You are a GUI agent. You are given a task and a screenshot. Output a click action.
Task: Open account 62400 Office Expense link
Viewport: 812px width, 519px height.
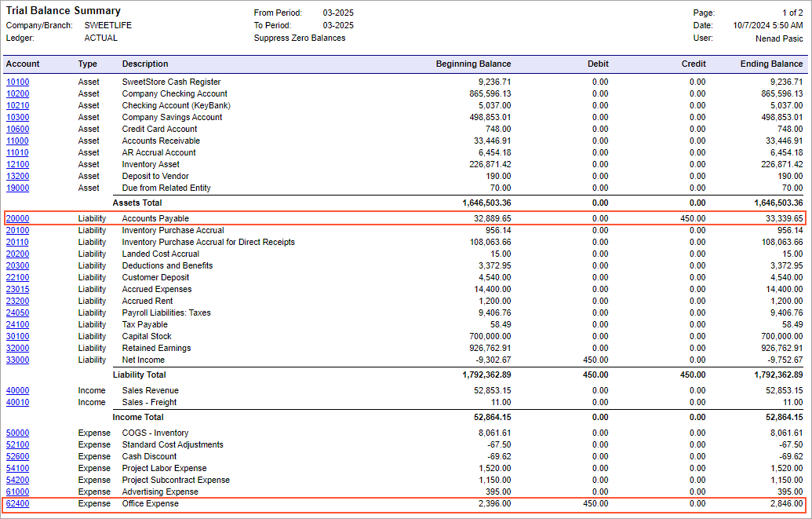(17, 503)
